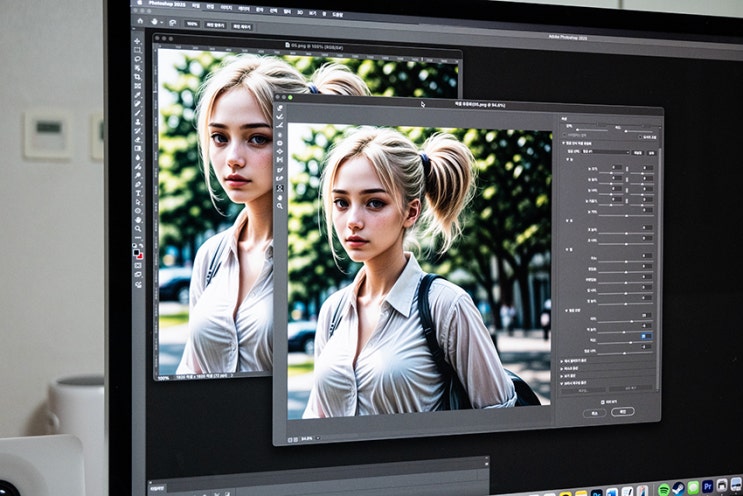Click the brush size slider in Liquify
This screenshot has width=743, height=496.
pos(590,130)
